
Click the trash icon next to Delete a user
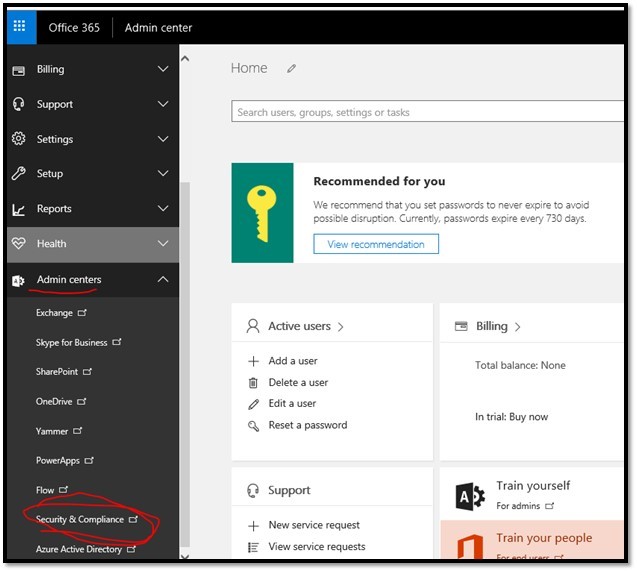(253, 383)
